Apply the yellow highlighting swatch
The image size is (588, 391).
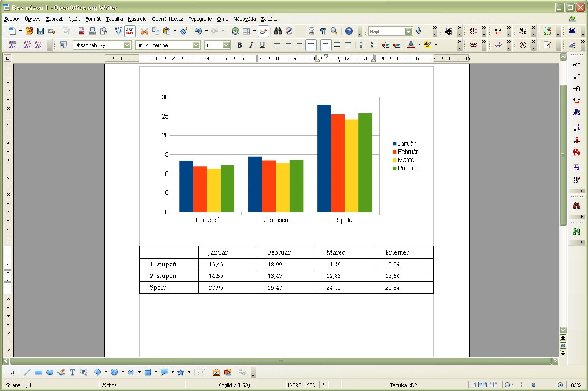pos(427,45)
